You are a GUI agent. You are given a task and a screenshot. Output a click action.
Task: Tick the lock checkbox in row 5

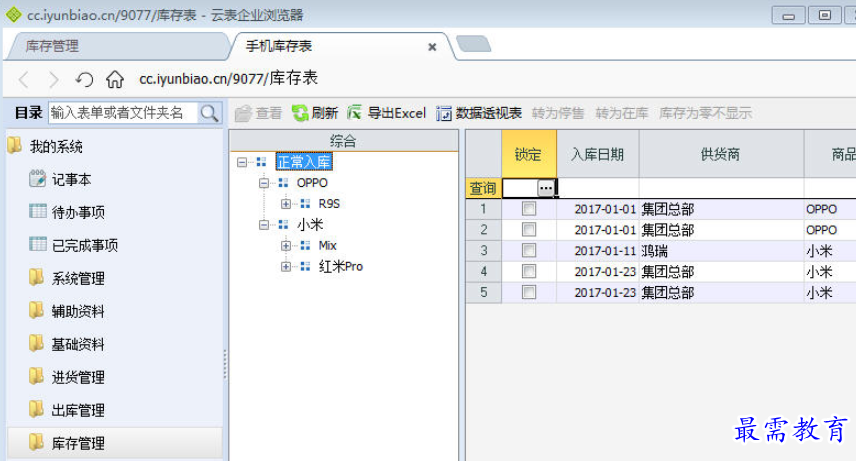pos(528,292)
